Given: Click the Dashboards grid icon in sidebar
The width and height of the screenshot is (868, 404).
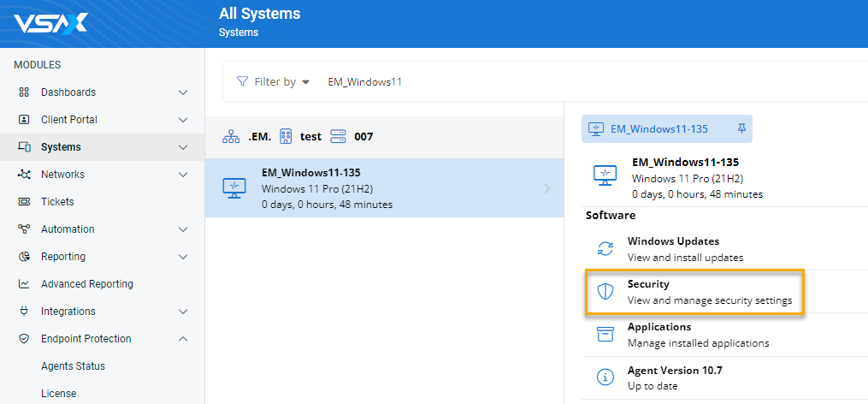Looking at the screenshot, I should click(24, 92).
